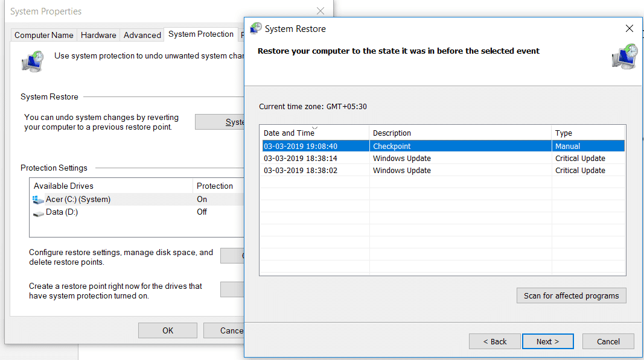Image resolution: width=644 pixels, height=360 pixels.
Task: Click the Off protection status for Data
Action: click(202, 212)
